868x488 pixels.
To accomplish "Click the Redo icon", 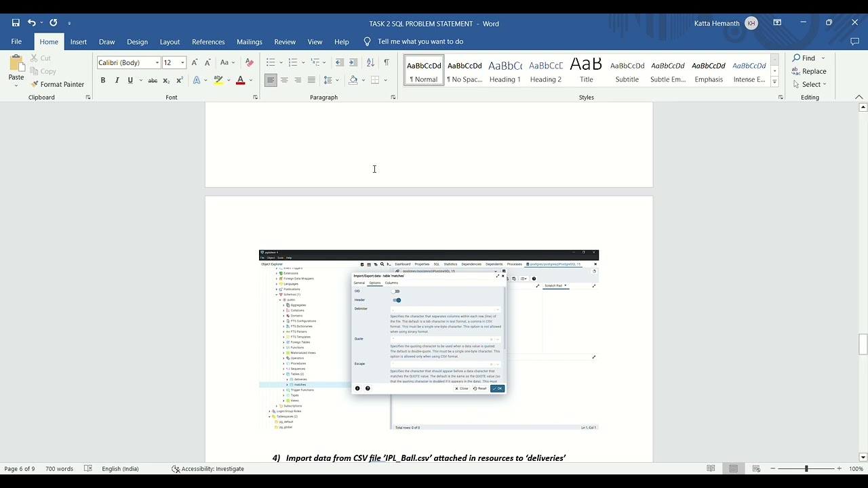I will 54,23.
